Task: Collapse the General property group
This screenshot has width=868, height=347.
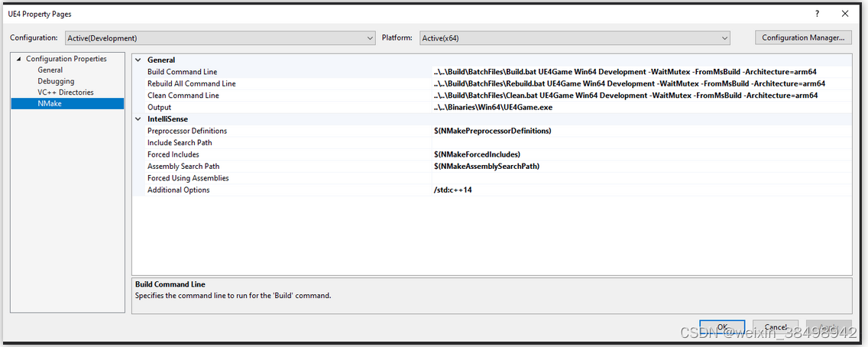Action: click(x=138, y=60)
